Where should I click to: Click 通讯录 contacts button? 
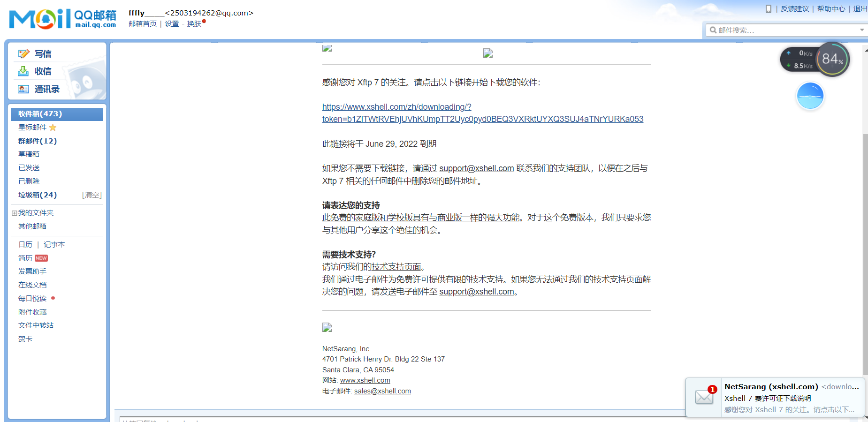[47, 89]
